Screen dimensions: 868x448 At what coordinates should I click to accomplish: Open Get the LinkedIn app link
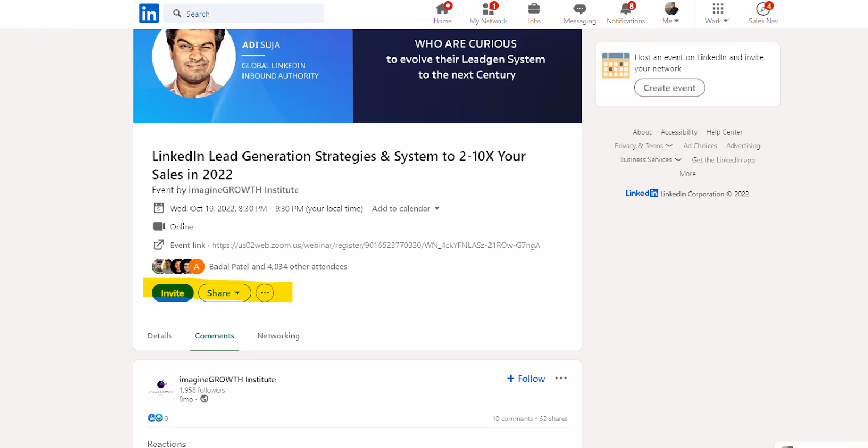coord(723,160)
